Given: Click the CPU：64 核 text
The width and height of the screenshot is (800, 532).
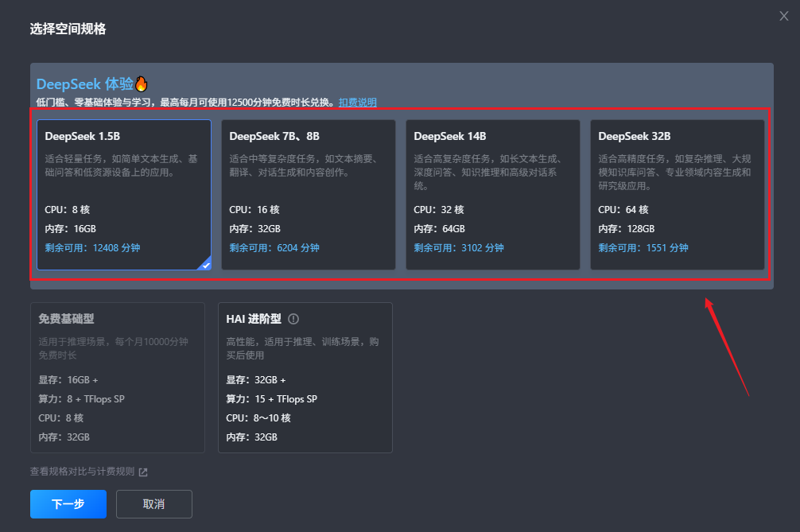Looking at the screenshot, I should (x=623, y=210).
